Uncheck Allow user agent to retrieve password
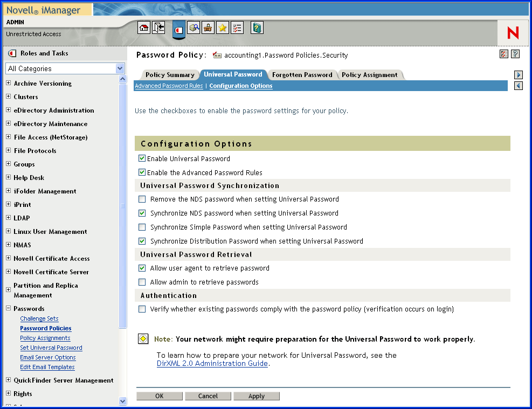532x409 pixels. point(142,268)
